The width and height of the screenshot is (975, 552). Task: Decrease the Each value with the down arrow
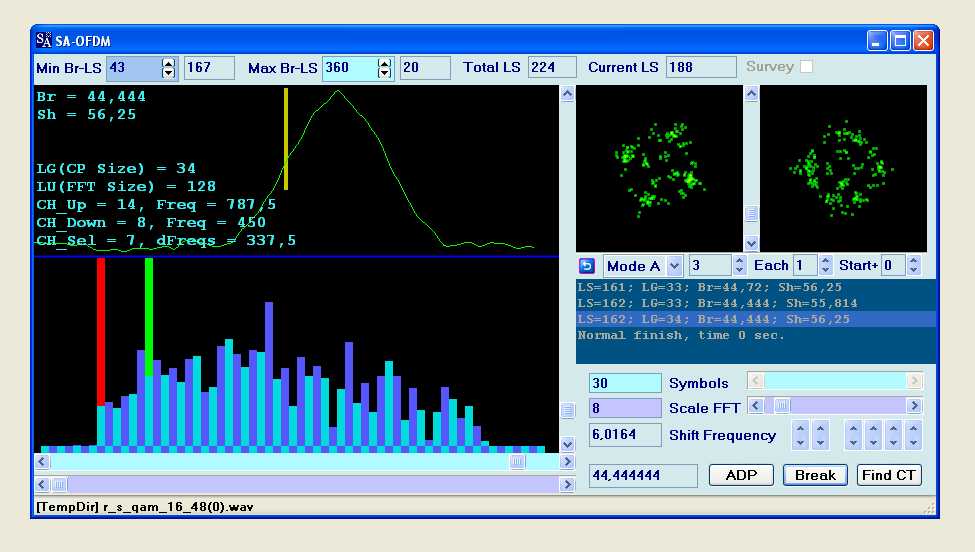pyautogui.click(x=825, y=271)
